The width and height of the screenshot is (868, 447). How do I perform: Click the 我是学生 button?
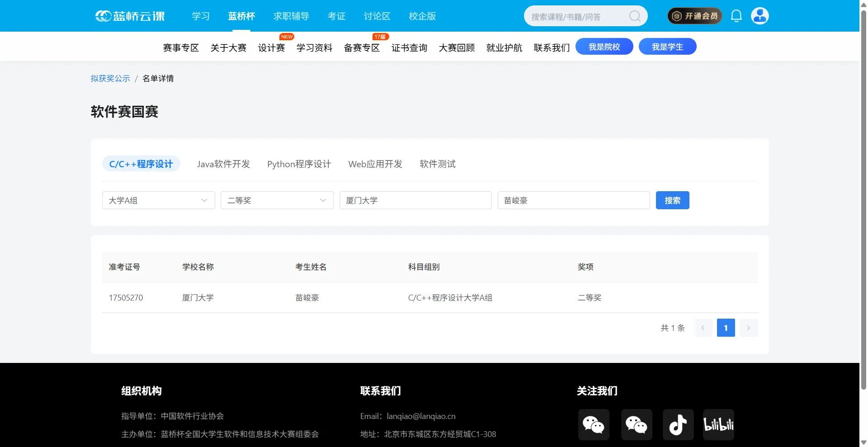pyautogui.click(x=668, y=47)
